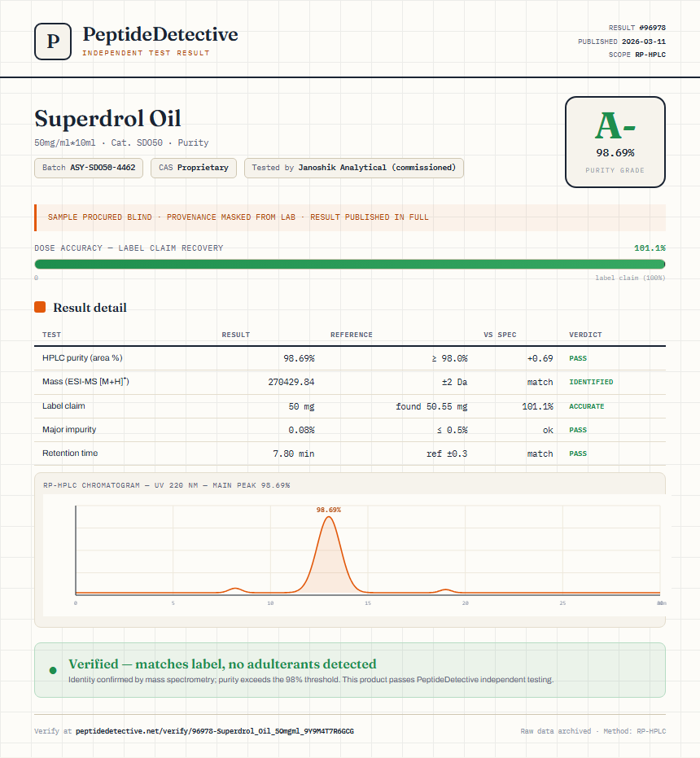This screenshot has height=758, width=700.
Task: Click the PeptideDetective P logo icon
Action: 53,42
